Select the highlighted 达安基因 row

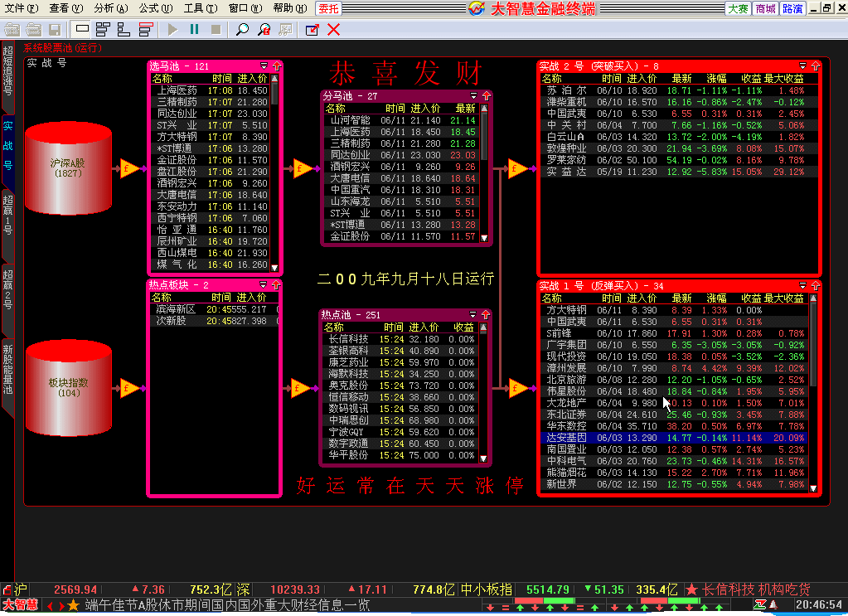[674, 438]
